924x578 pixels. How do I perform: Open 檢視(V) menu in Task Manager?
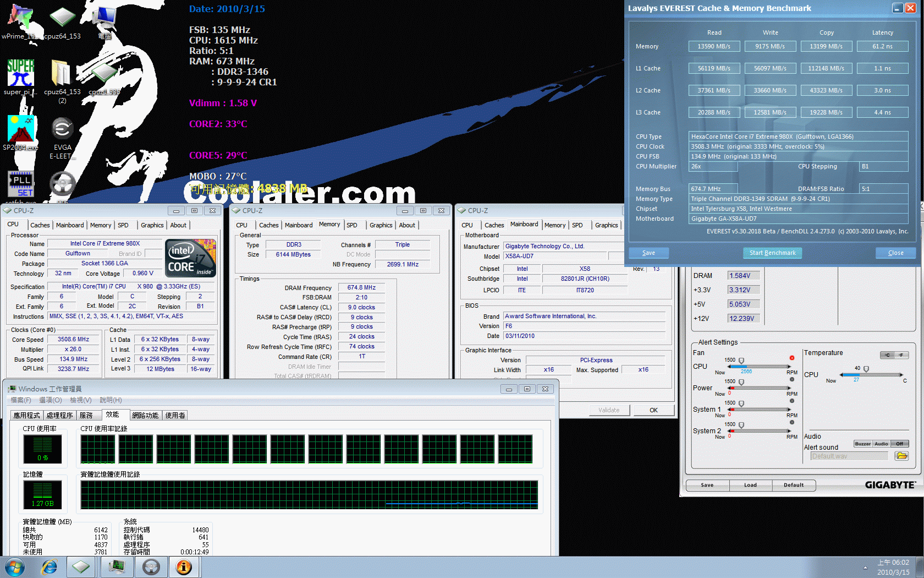(x=81, y=400)
